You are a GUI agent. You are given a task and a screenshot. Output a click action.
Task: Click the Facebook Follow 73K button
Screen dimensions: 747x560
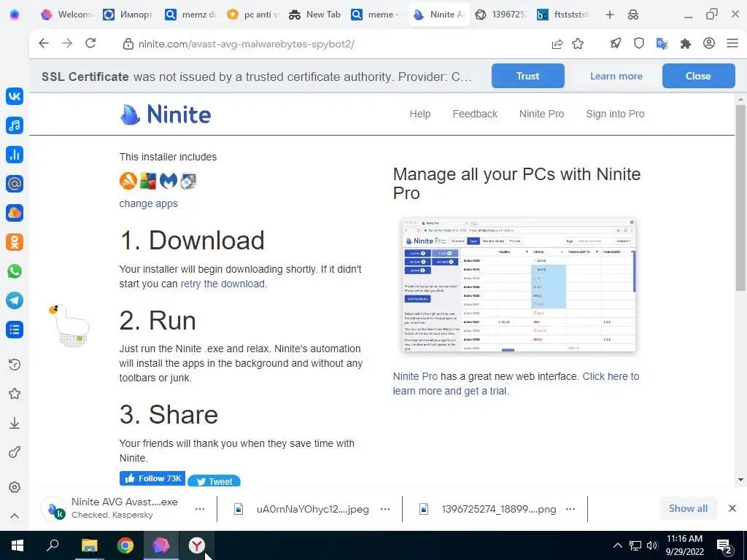152,478
